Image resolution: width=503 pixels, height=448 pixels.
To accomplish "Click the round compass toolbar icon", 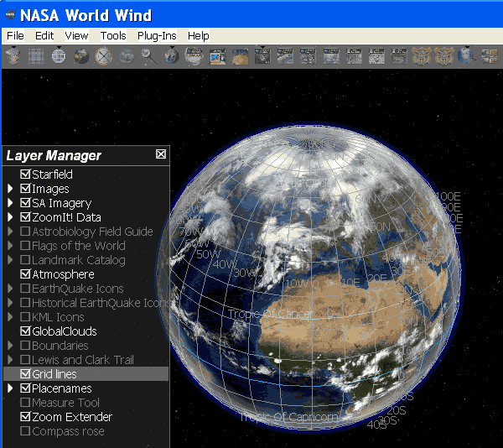I will [x=104, y=56].
